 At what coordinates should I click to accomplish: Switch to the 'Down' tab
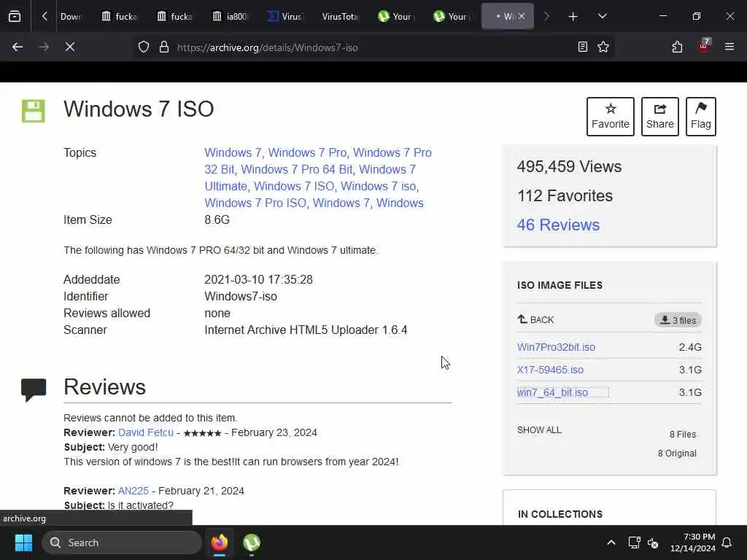pos(71,17)
